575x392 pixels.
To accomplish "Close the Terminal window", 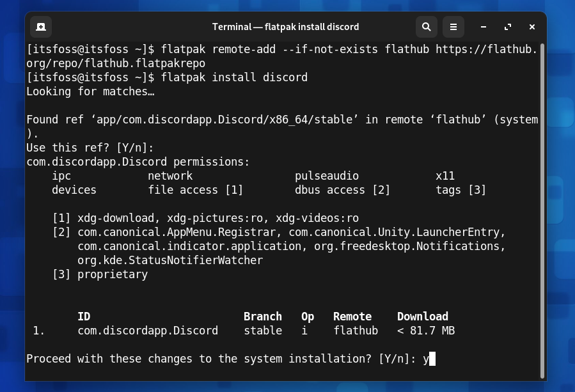I will (532, 27).
